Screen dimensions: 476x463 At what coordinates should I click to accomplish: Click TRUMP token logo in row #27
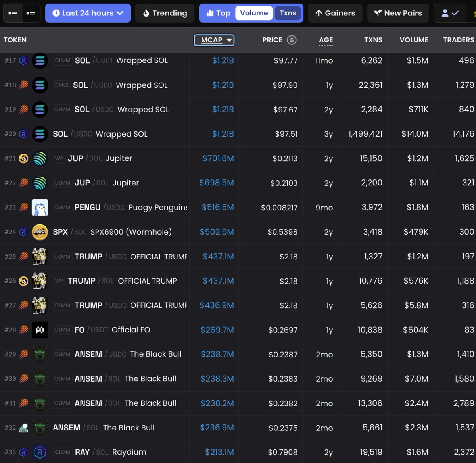40,305
